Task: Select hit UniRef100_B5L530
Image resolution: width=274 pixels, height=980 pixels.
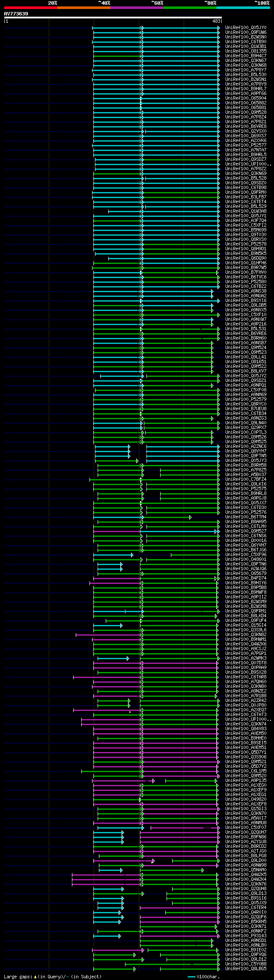Action: (246, 75)
